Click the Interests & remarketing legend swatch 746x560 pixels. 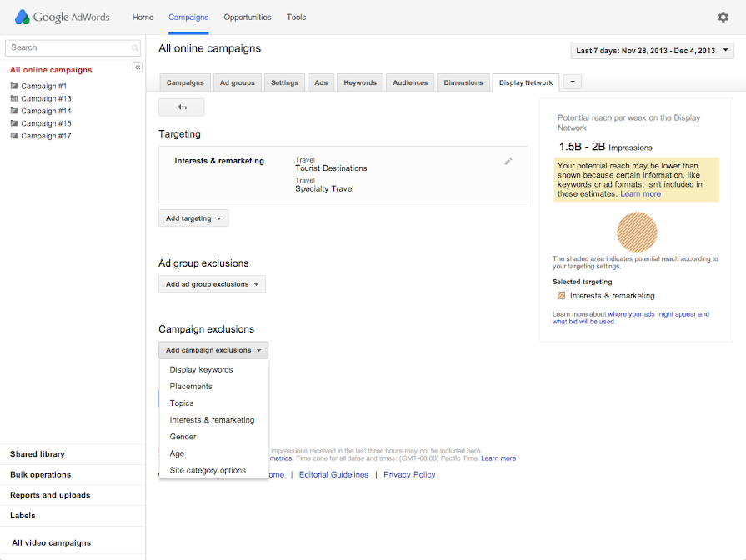click(561, 296)
